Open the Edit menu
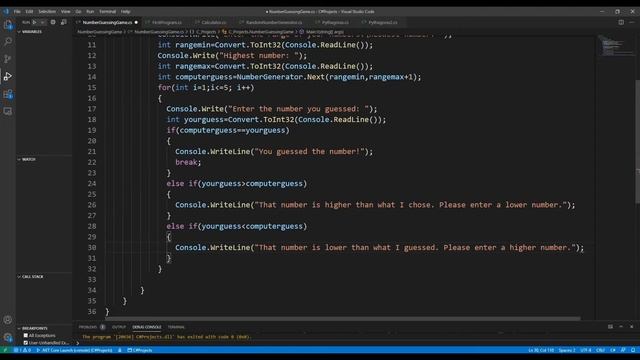This screenshot has height=360, width=640. (29, 11)
